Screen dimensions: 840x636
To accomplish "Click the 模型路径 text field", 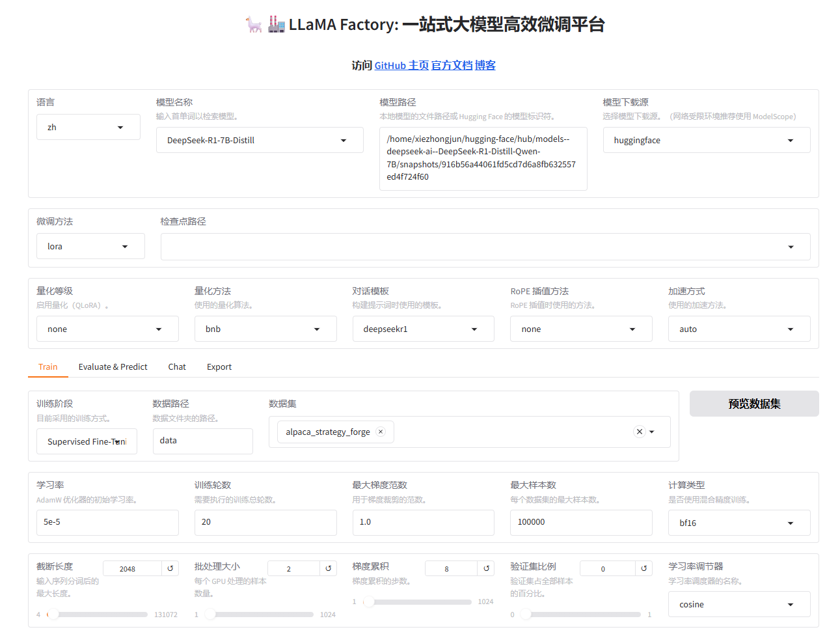I will point(483,159).
